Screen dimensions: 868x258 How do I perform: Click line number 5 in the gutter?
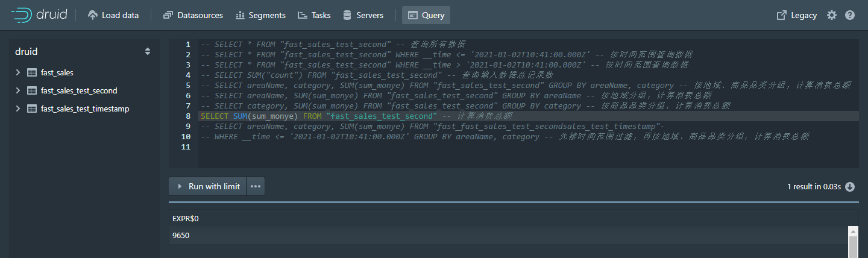pos(188,85)
